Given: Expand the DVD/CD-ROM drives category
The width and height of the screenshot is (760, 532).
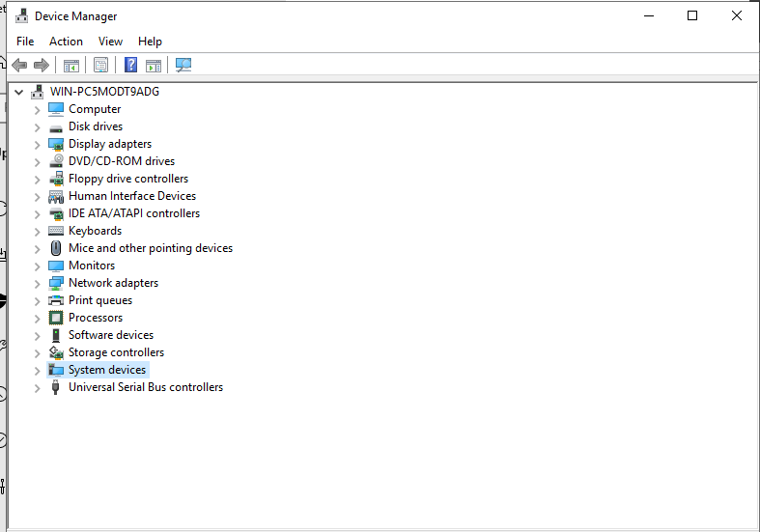Looking at the screenshot, I should coord(37,162).
